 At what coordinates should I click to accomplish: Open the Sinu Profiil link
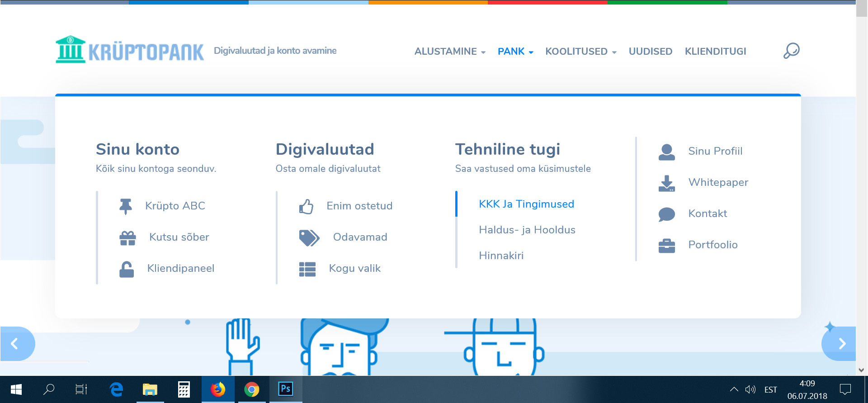tap(715, 152)
